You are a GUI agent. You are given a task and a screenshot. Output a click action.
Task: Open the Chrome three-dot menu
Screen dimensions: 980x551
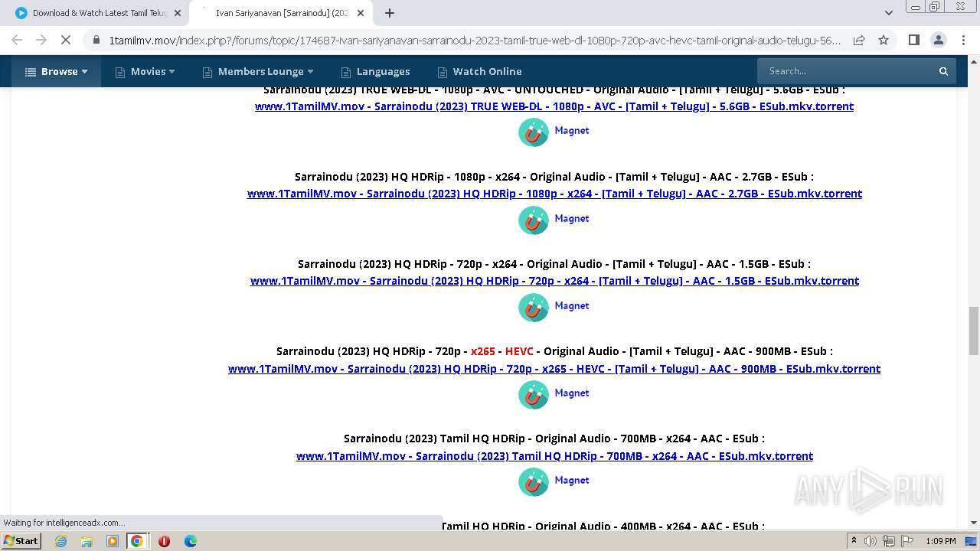(962, 40)
